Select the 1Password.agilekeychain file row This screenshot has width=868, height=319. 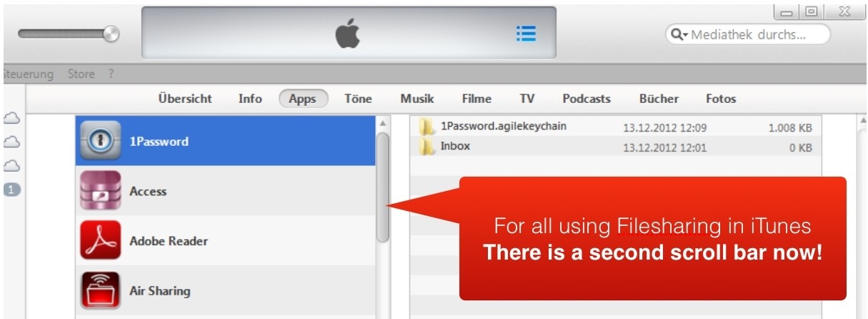click(617, 127)
